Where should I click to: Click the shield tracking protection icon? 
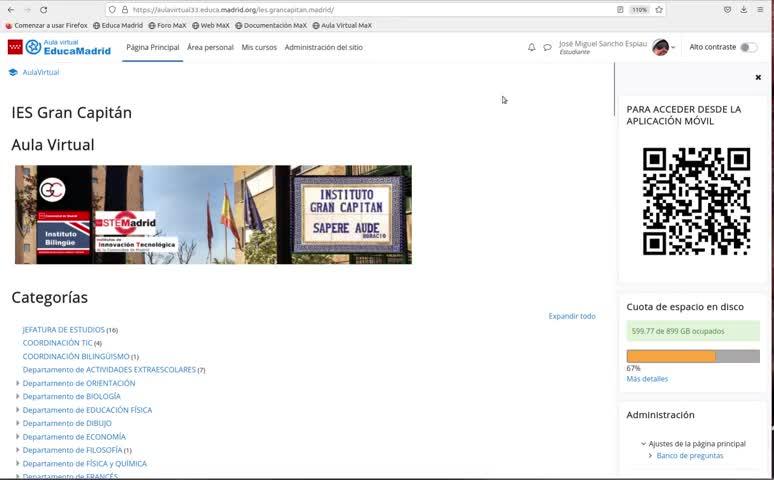click(112, 10)
